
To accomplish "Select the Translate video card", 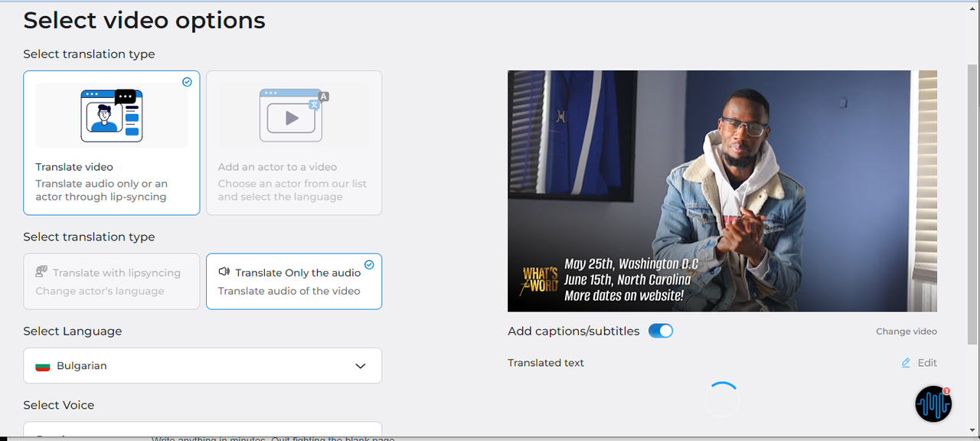I will pyautogui.click(x=112, y=143).
